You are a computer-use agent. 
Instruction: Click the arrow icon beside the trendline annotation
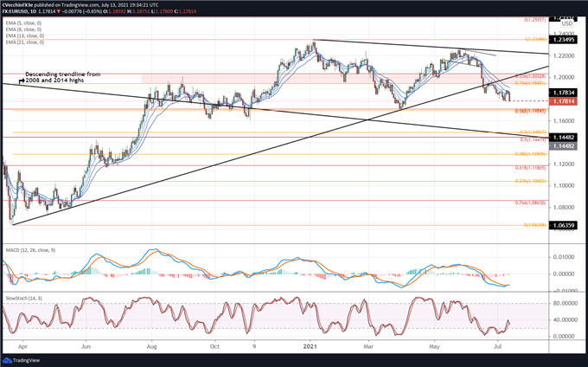click(22, 80)
